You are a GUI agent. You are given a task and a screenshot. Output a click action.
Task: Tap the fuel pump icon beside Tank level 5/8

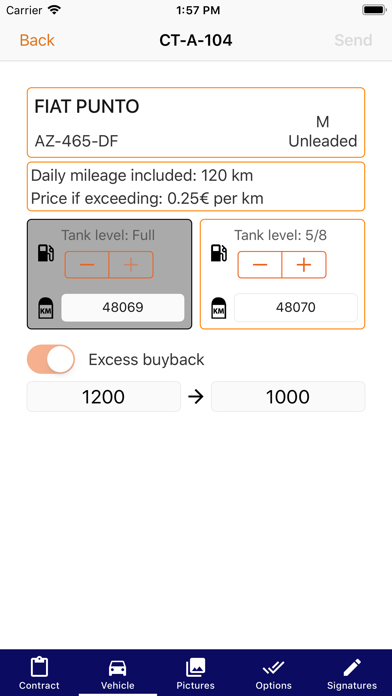coord(219,253)
